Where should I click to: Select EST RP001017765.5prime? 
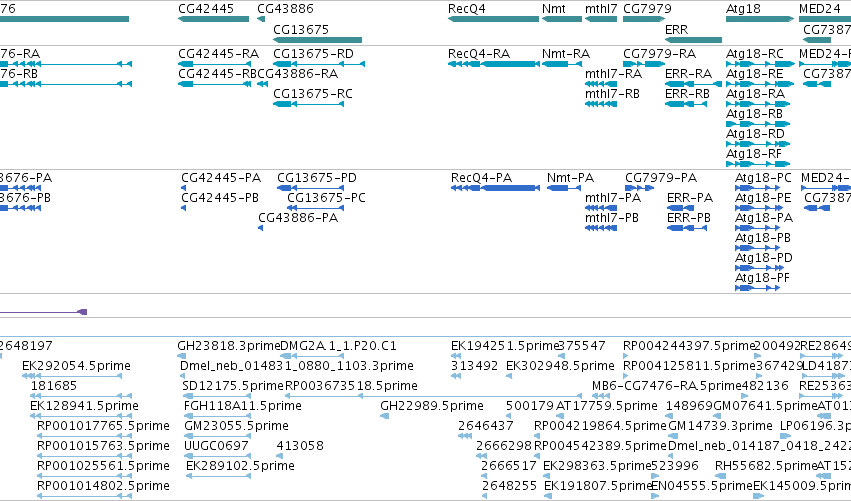click(103, 426)
